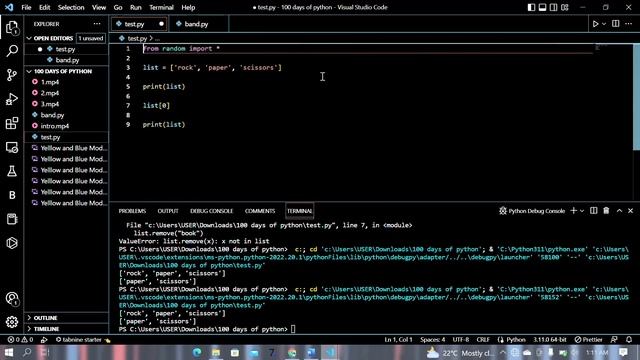Open Run and Debug view
640x360 pixels.
coord(12,99)
